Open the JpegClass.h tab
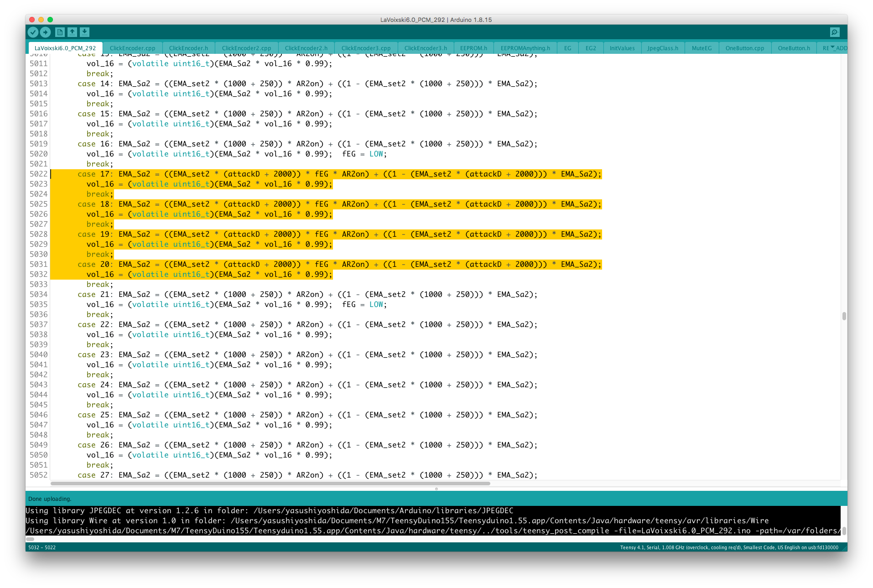This screenshot has width=873, height=588. [x=663, y=48]
